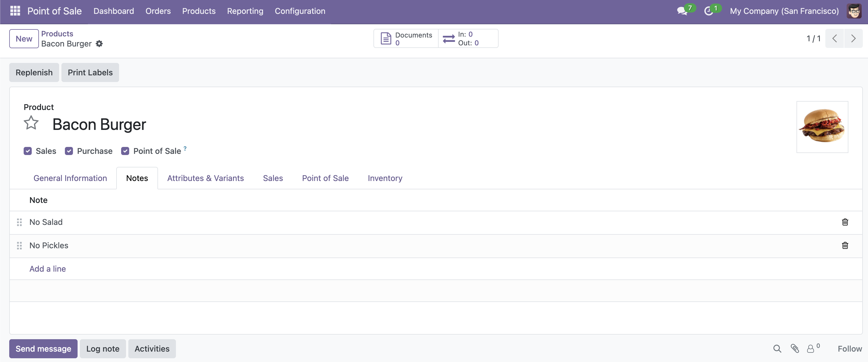
Task: Toggle the Point of Sale checkbox
Action: point(125,151)
